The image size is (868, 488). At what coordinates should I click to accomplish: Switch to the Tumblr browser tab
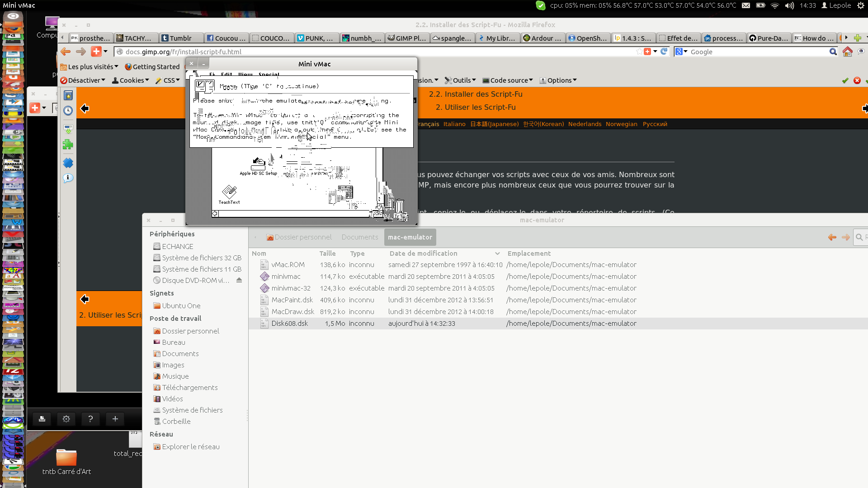tap(181, 38)
